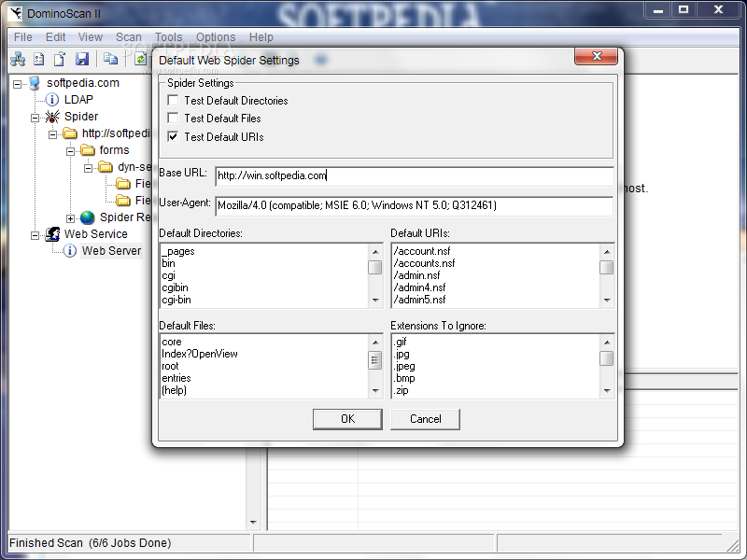Select /admin4.nsf in Default URIs
Image resolution: width=747 pixels, height=560 pixels.
pos(419,287)
